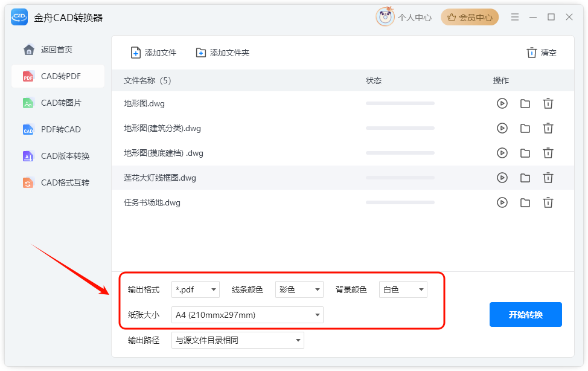The width and height of the screenshot is (588, 371).
Task: Click the 文件名称（5）column header
Action: tap(147, 80)
